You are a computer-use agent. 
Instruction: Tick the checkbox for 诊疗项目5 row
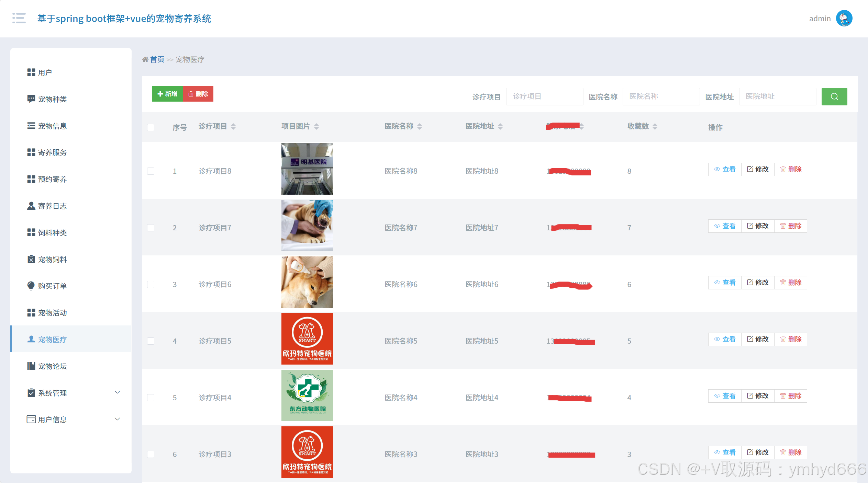coord(151,341)
